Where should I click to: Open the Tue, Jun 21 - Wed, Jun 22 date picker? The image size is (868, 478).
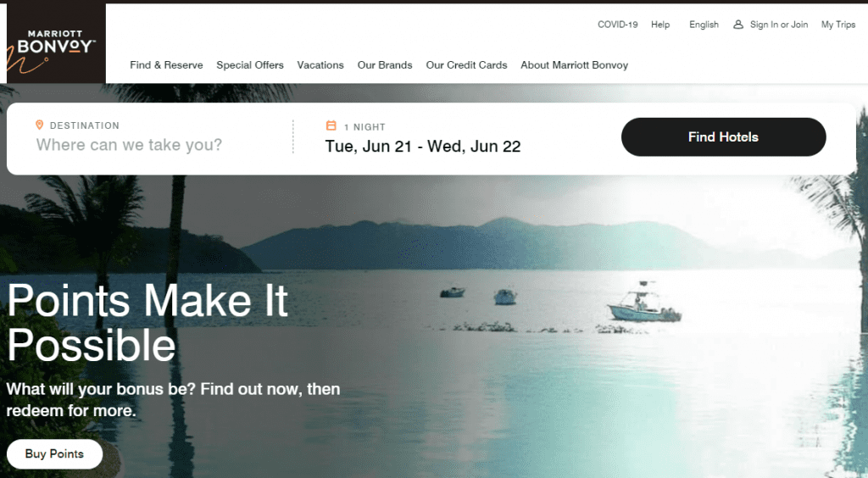point(423,147)
